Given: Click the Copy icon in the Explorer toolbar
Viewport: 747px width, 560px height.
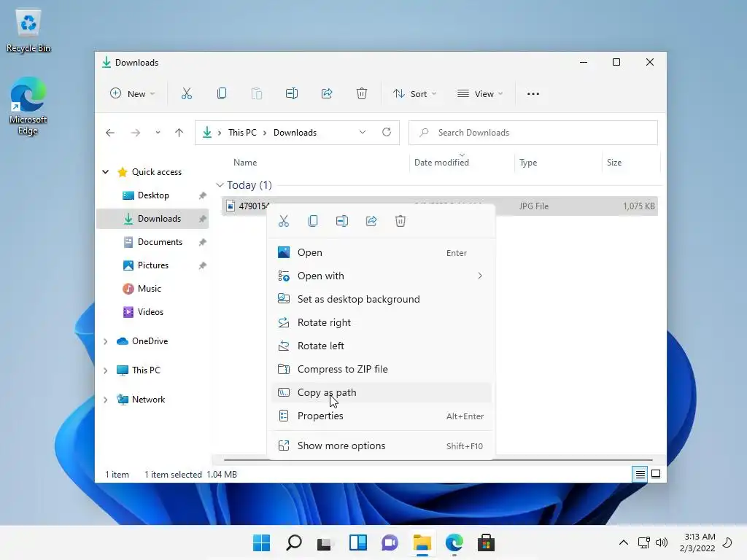Looking at the screenshot, I should 222,94.
